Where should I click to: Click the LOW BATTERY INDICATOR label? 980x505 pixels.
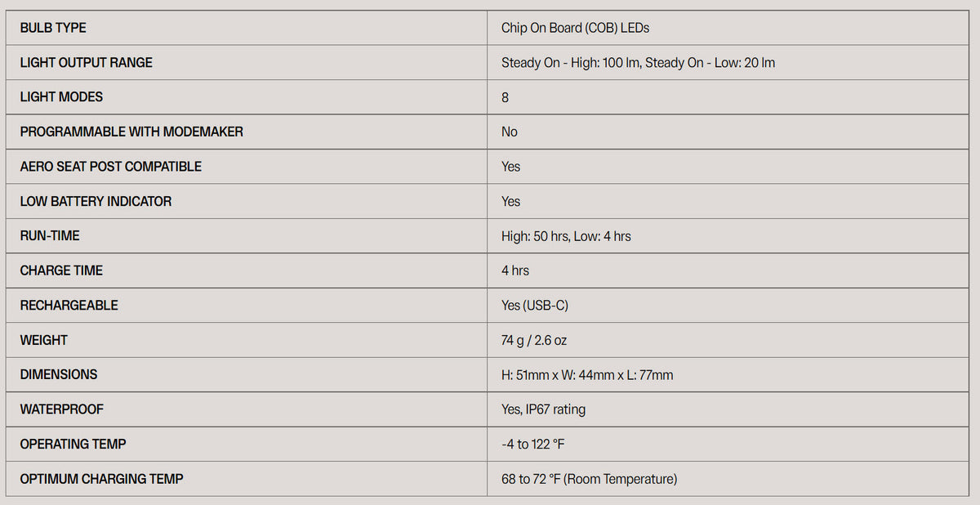click(x=96, y=201)
